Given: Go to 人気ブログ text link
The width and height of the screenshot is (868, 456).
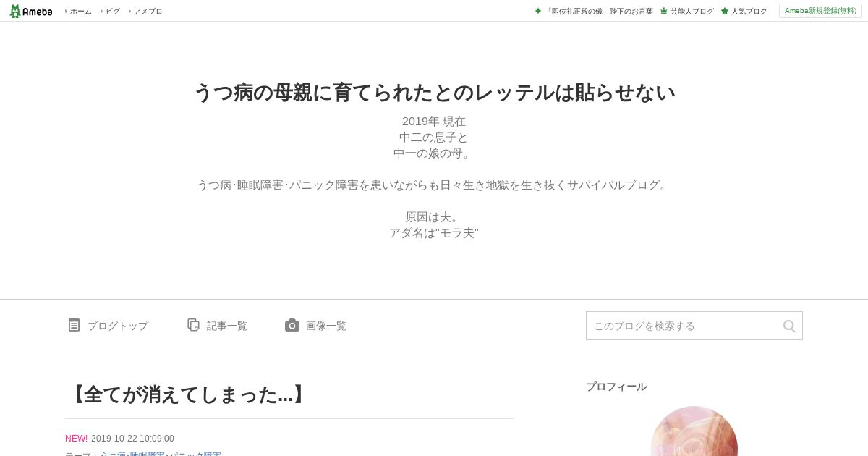Looking at the screenshot, I should pyautogui.click(x=749, y=12).
